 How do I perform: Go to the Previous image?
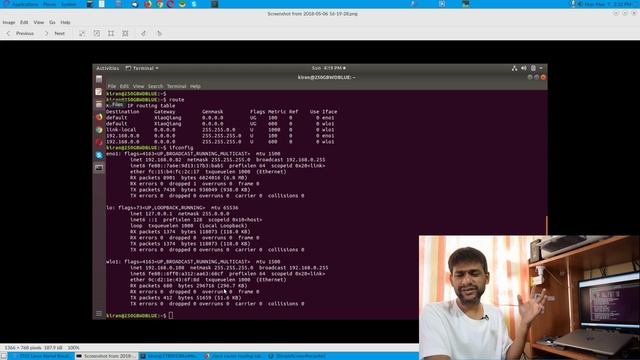tap(20, 33)
